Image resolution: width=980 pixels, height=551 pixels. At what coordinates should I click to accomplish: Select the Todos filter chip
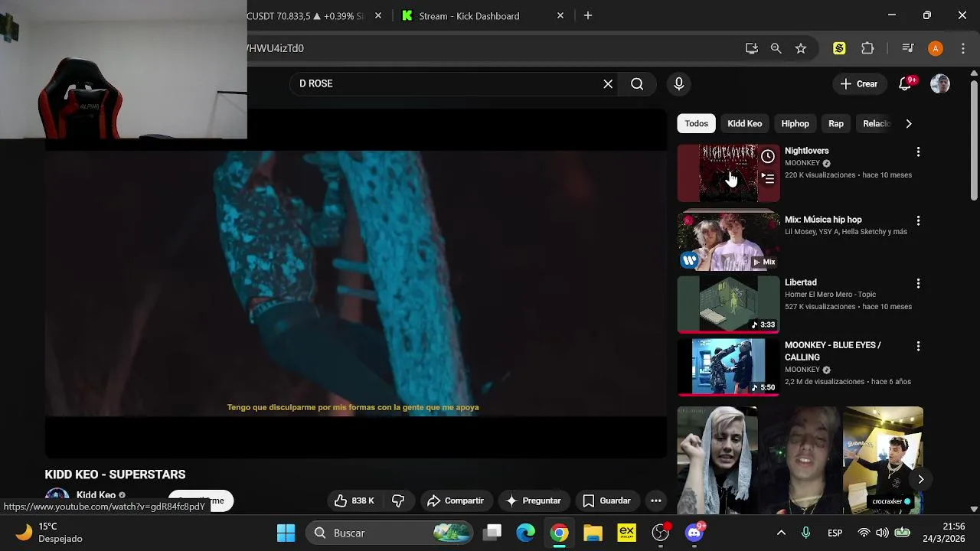[697, 123]
